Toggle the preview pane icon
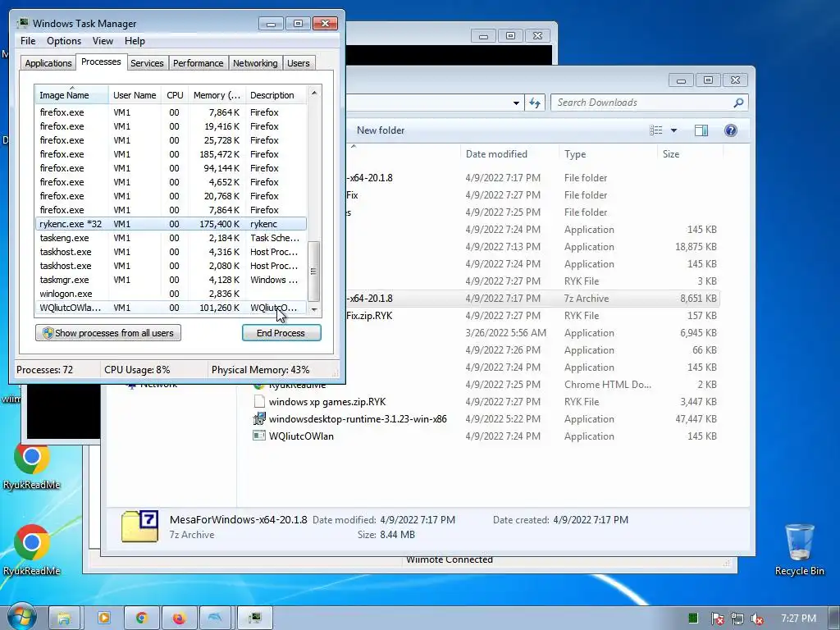 point(701,130)
